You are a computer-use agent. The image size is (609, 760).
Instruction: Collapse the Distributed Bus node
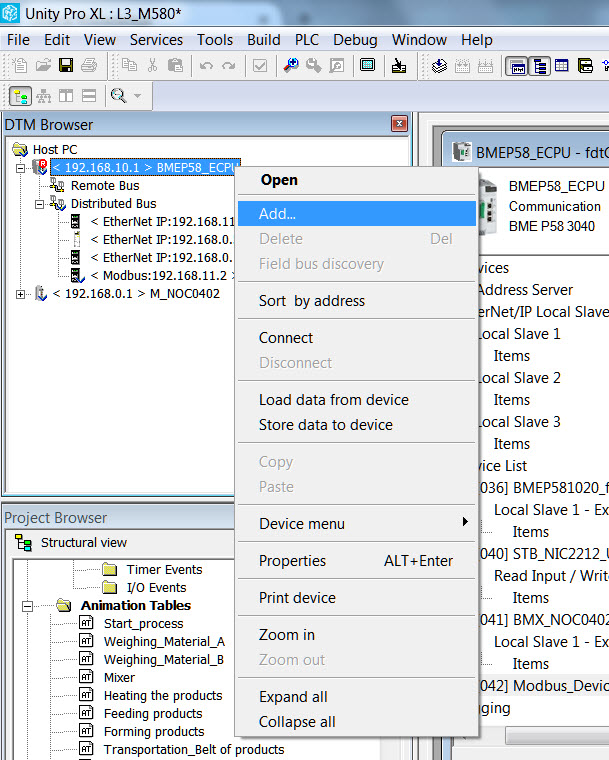(x=40, y=204)
